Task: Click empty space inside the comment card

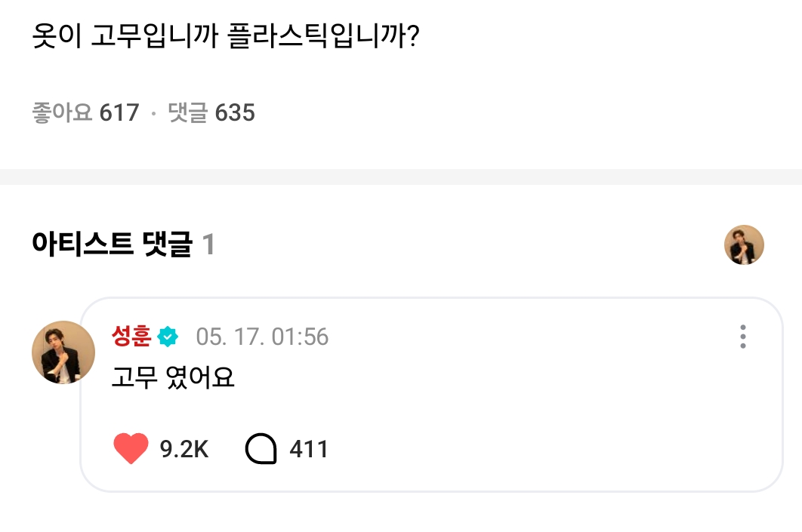Action: (x=529, y=407)
